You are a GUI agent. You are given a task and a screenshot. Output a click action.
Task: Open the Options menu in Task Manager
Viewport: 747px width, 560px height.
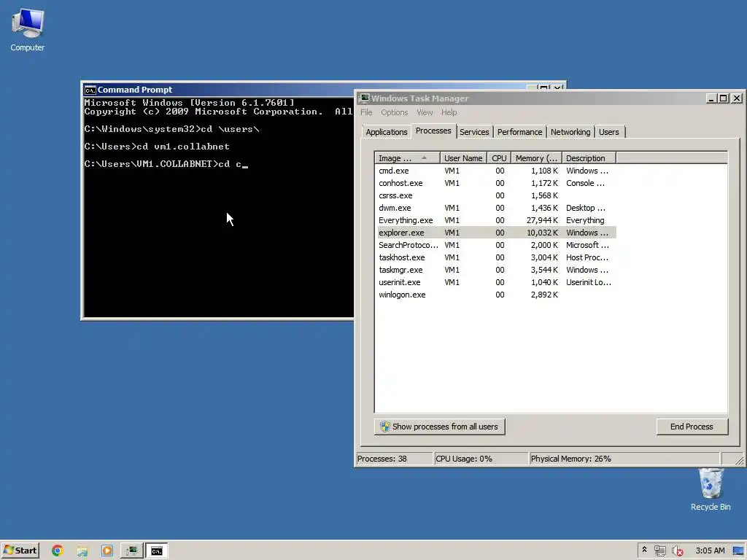click(x=394, y=112)
